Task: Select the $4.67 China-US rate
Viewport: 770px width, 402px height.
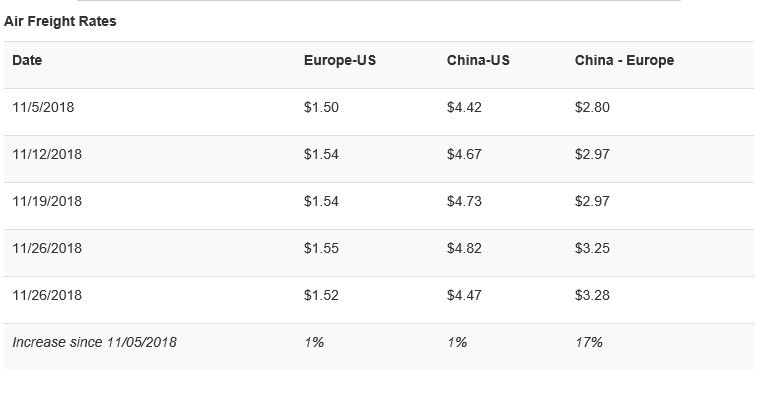Action: point(464,154)
